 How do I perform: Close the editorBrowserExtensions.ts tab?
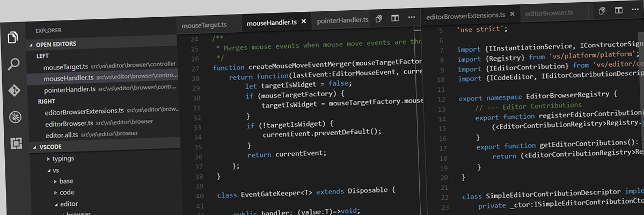click(x=513, y=14)
